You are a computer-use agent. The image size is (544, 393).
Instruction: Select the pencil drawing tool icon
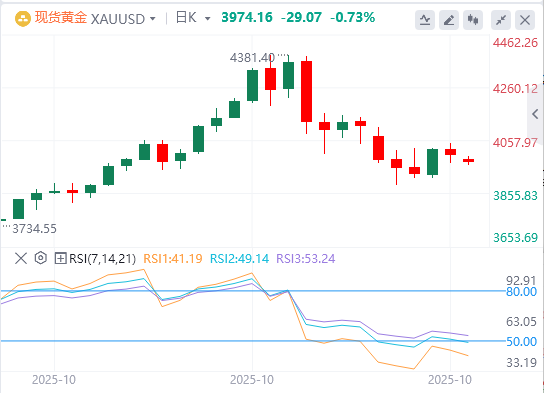[449, 20]
